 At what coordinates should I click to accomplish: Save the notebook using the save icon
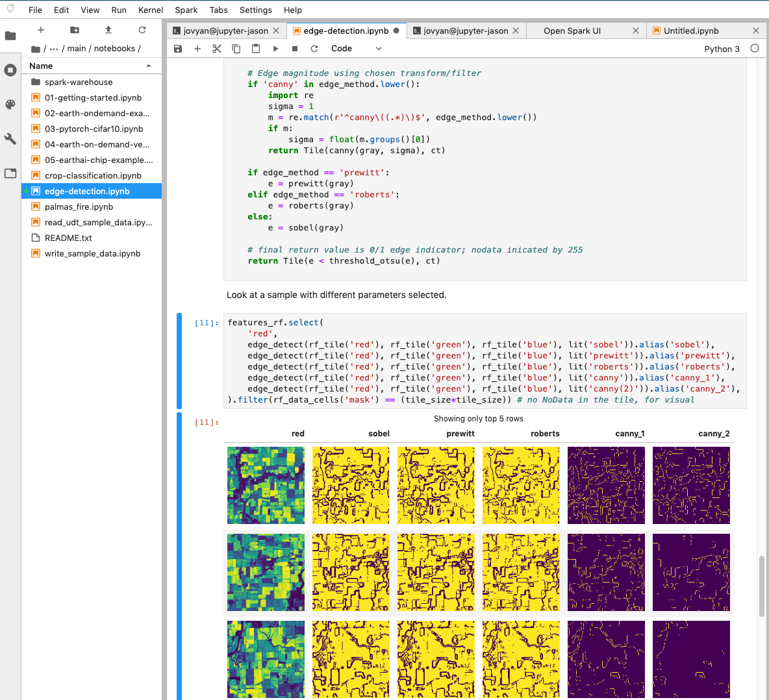(x=177, y=48)
